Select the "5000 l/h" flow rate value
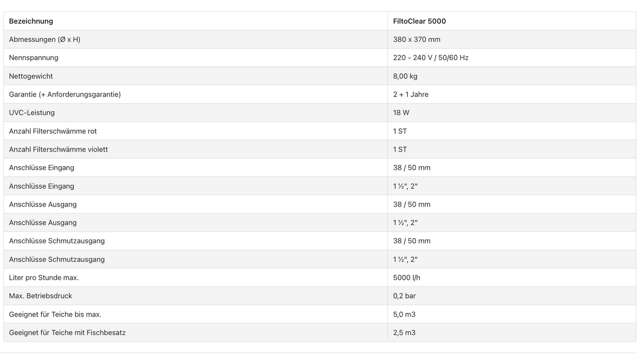The image size is (644, 359). [x=406, y=278]
